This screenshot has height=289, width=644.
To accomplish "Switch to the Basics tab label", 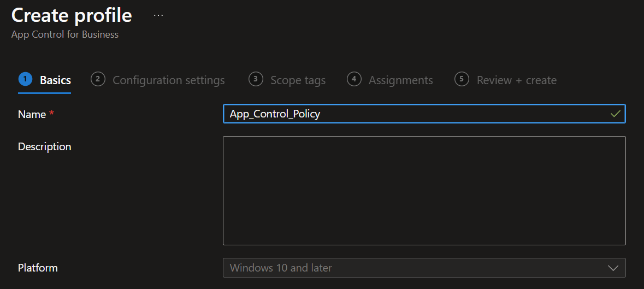I will point(56,80).
